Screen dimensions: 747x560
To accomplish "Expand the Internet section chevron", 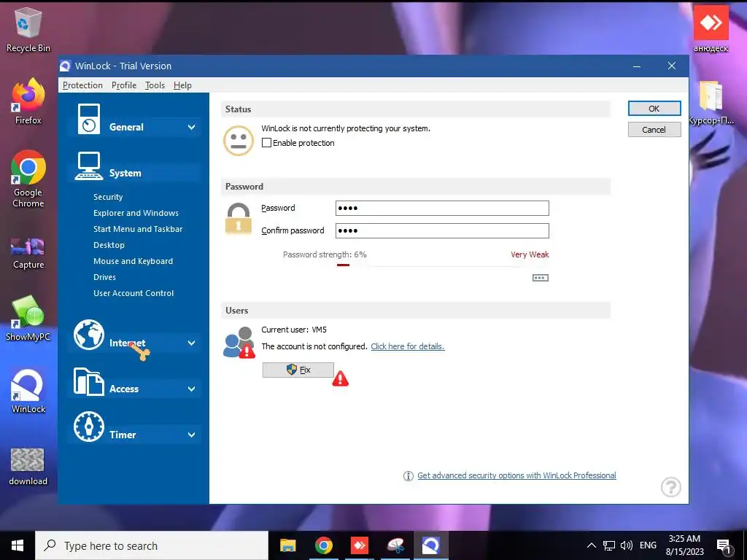I will [x=192, y=343].
